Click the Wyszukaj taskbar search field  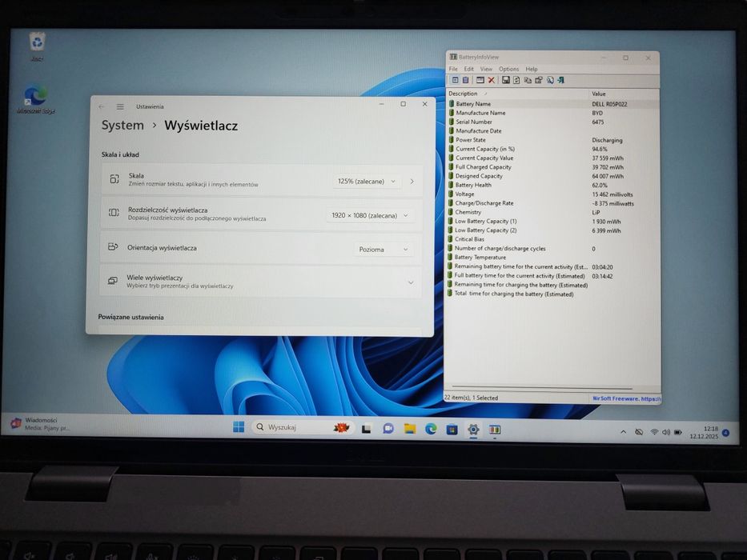(302, 427)
